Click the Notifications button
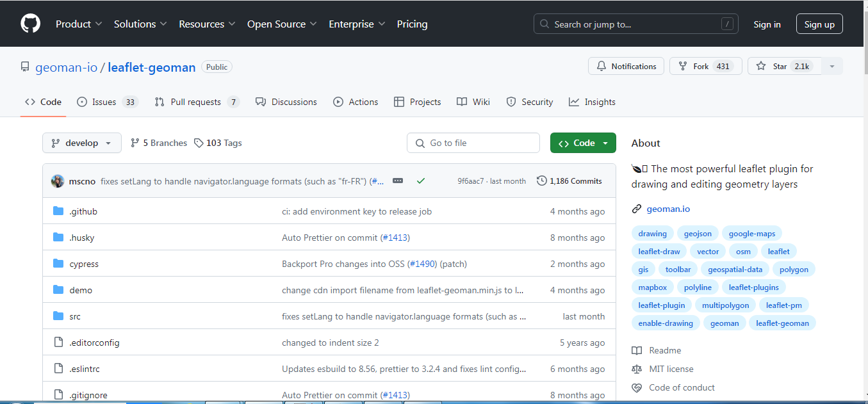Screen dimensions: 868x404 click(626, 66)
